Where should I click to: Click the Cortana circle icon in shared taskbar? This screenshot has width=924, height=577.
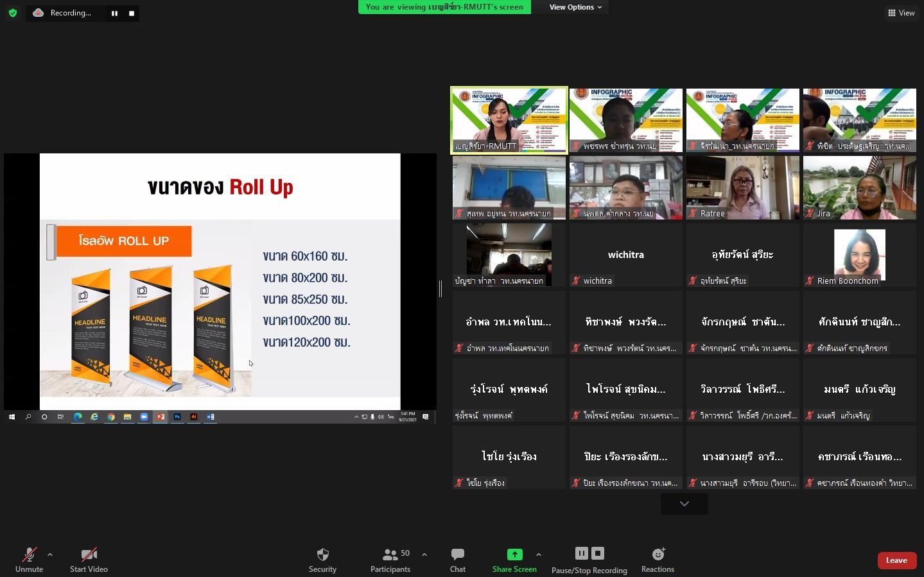click(44, 417)
